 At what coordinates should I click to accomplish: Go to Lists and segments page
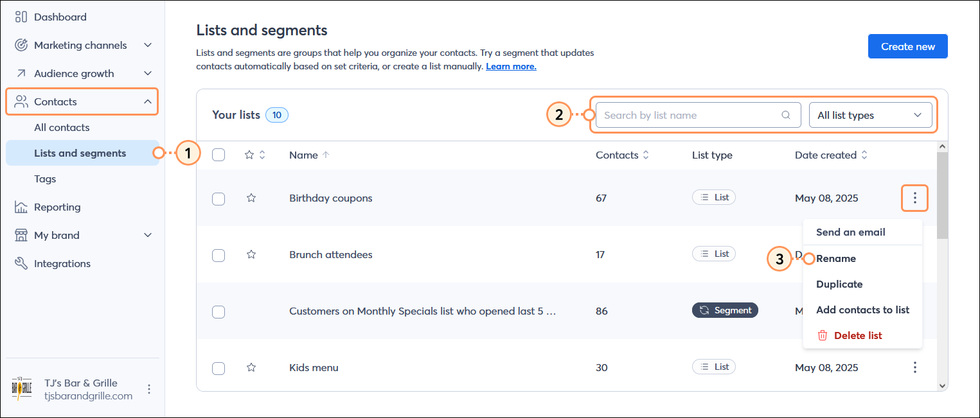point(82,153)
